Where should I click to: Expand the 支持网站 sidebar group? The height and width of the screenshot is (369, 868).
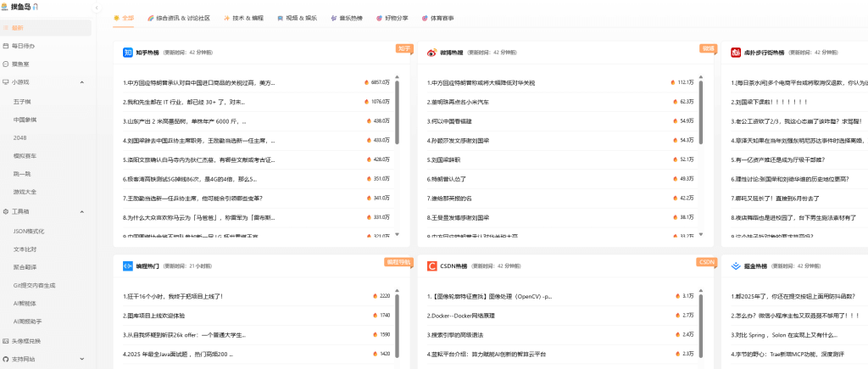pos(82,360)
